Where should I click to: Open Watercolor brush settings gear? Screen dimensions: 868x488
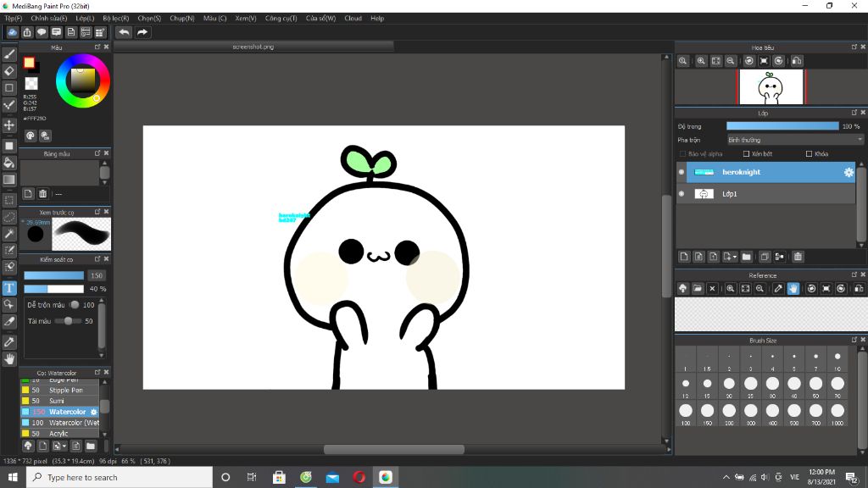93,412
